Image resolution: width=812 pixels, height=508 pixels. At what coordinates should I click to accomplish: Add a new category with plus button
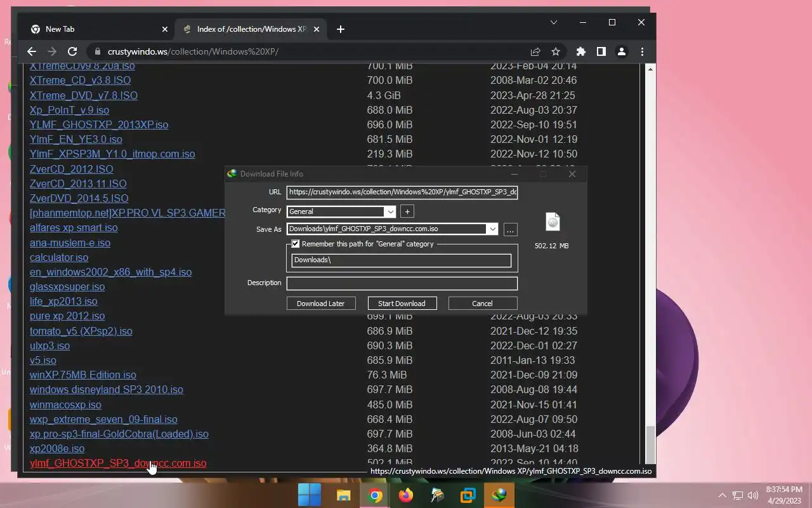(x=407, y=211)
